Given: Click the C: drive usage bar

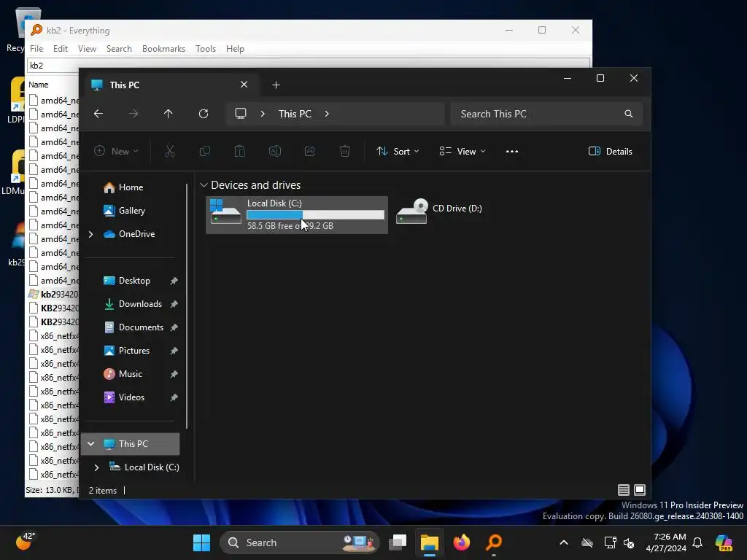Looking at the screenshot, I should click(x=315, y=215).
